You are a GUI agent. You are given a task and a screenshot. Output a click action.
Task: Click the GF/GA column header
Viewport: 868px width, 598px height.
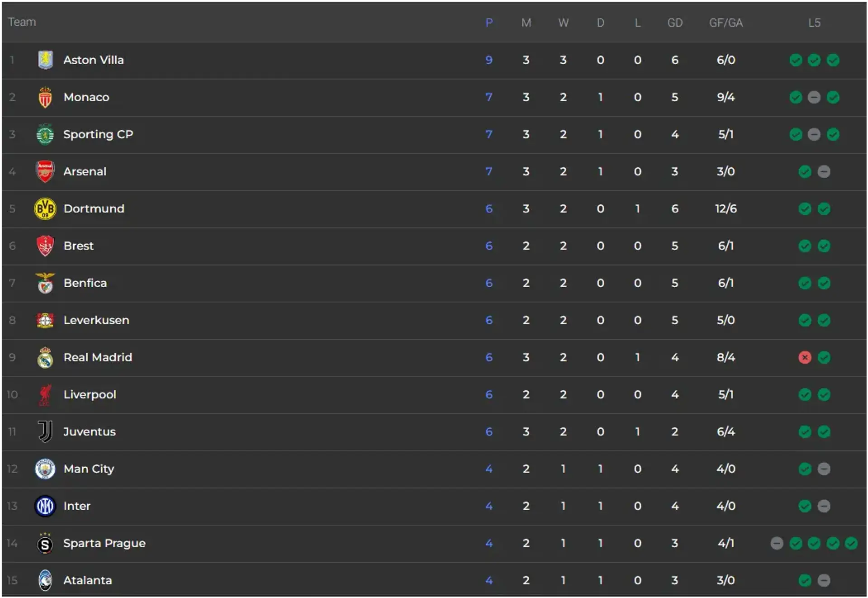click(x=726, y=23)
